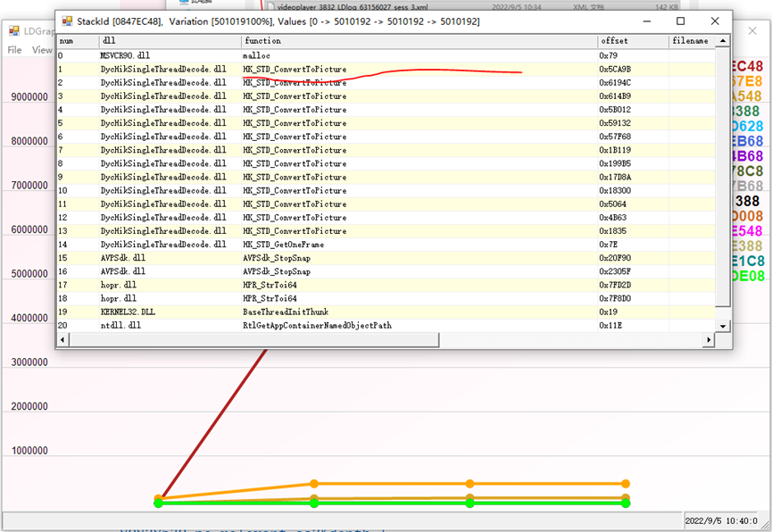Click the last orange graph data point
The width and height of the screenshot is (772, 532).
pyautogui.click(x=626, y=484)
